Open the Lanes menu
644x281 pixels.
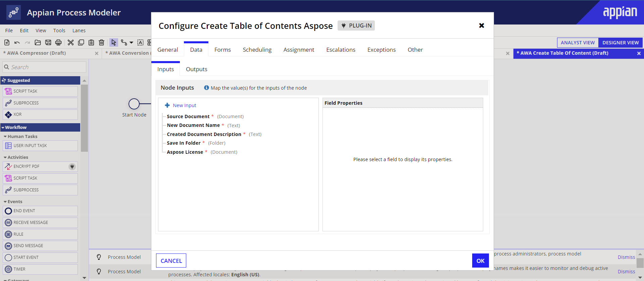click(79, 31)
